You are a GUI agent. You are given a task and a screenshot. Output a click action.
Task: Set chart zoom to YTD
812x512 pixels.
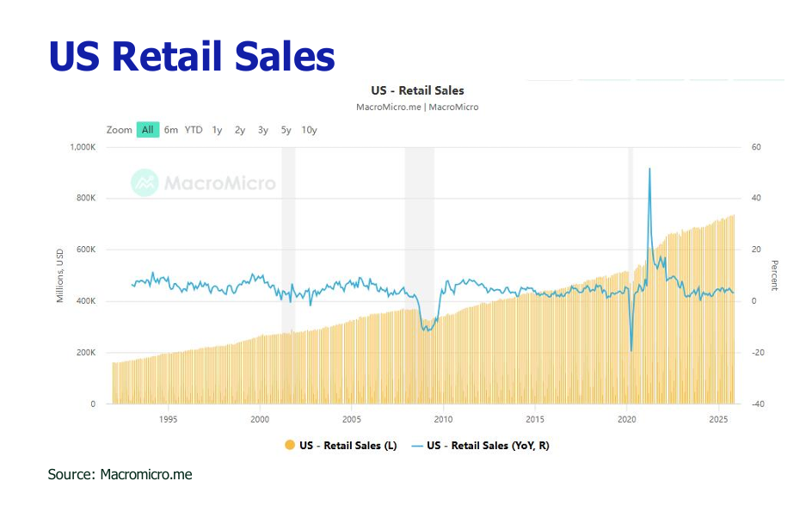[194, 130]
